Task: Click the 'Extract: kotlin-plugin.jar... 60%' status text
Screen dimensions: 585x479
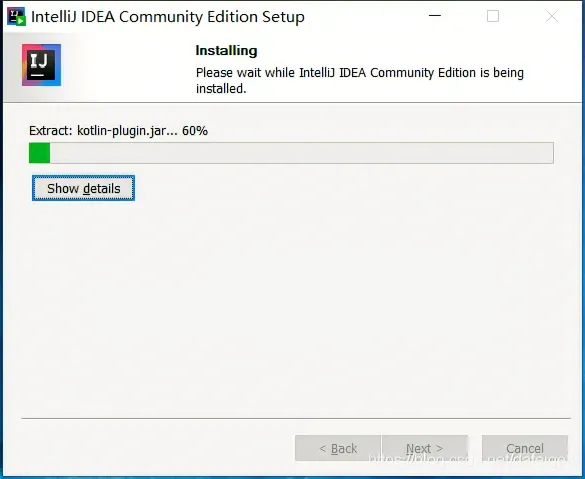Action: click(x=118, y=131)
